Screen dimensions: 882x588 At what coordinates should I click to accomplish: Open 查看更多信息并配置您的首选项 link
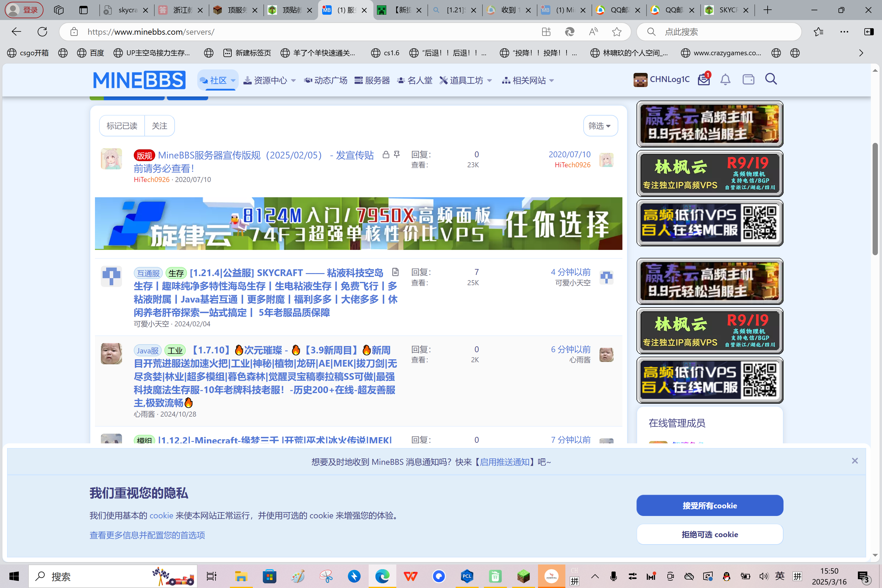(x=147, y=535)
